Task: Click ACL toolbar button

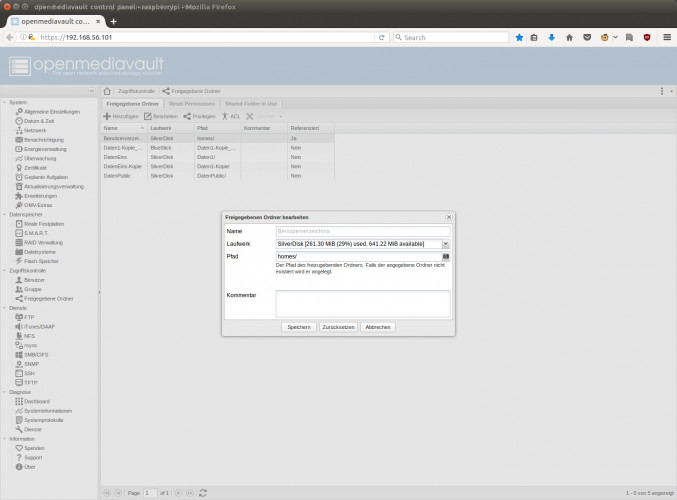Action: click(231, 117)
